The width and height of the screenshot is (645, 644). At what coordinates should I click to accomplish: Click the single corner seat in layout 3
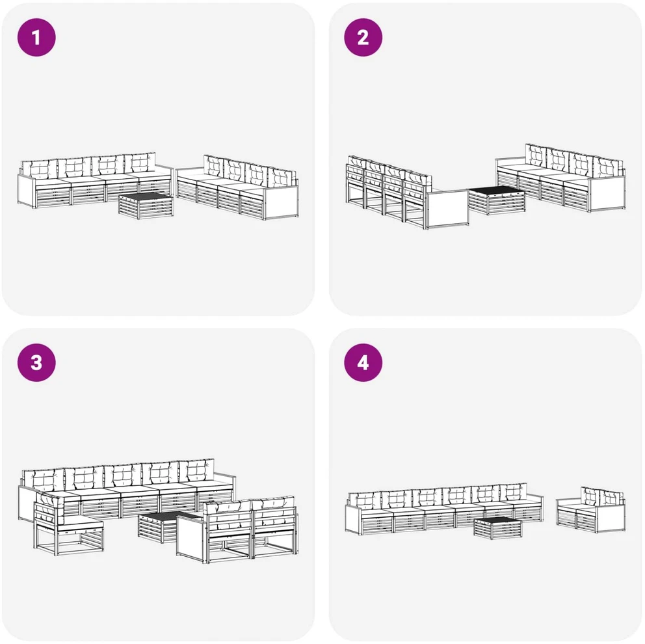pyautogui.click(x=68, y=522)
